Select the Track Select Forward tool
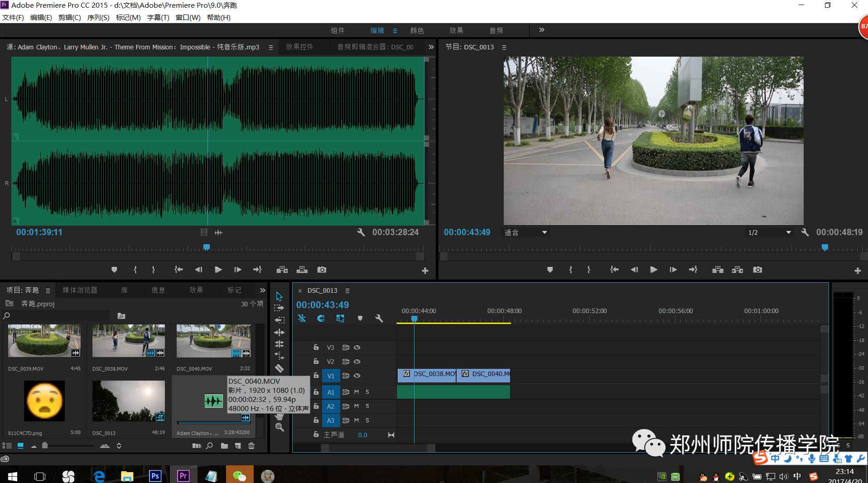Screen dimensions: 868x483 [279, 308]
